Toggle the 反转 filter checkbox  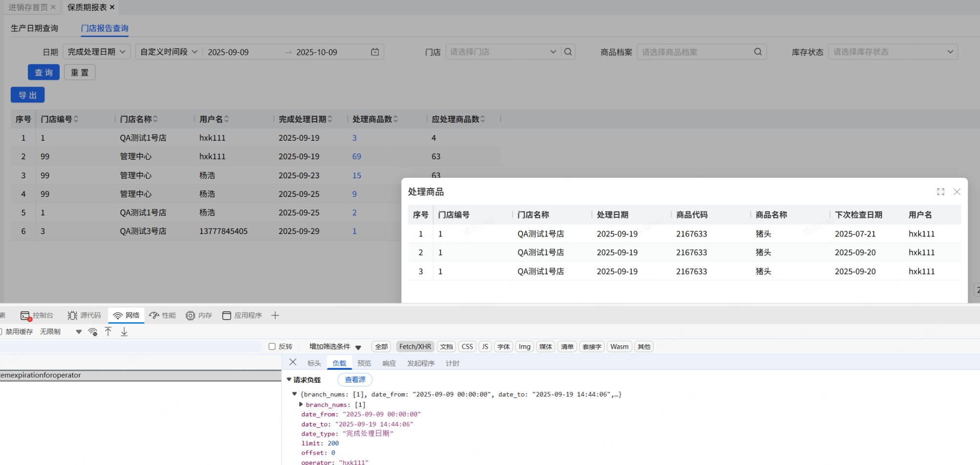pos(272,347)
